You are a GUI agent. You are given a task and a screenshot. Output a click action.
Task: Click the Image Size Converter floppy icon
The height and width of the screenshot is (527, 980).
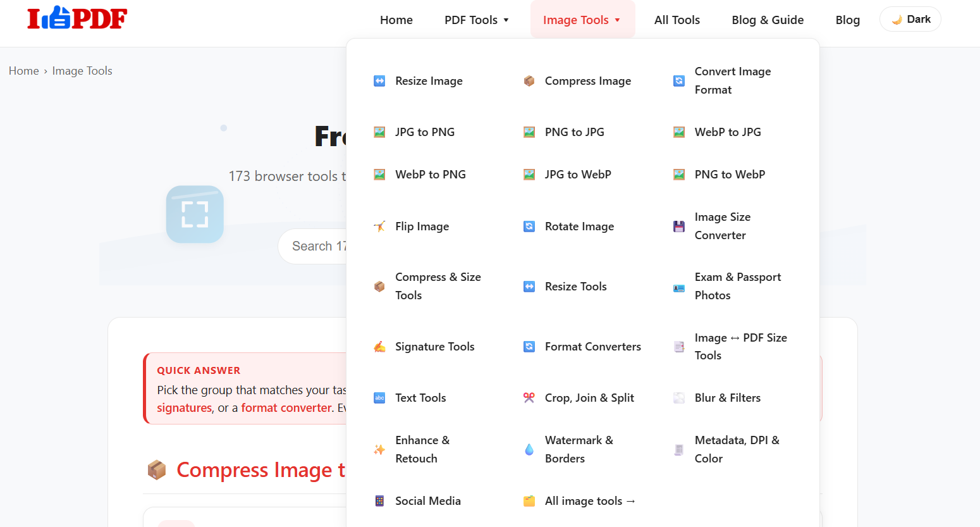click(x=679, y=226)
